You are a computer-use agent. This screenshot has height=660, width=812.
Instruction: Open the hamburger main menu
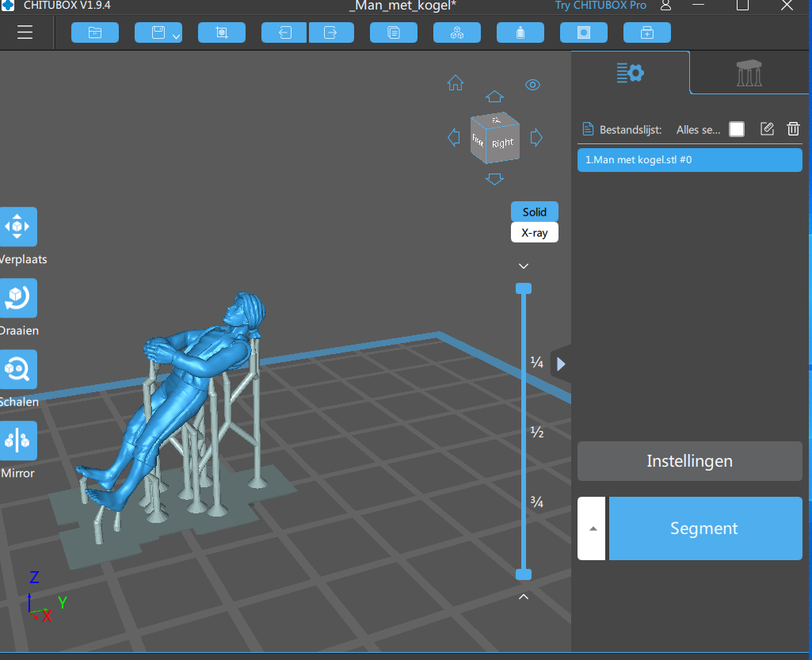25,32
